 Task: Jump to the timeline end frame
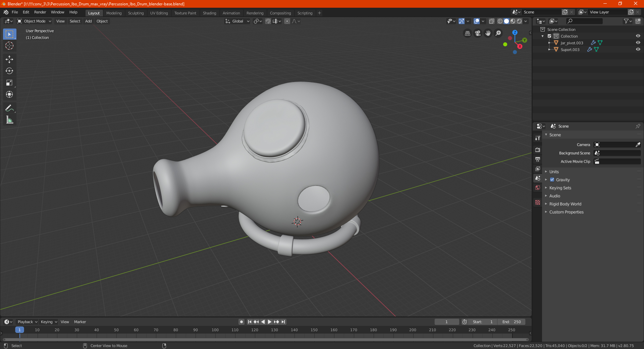pos(283,322)
